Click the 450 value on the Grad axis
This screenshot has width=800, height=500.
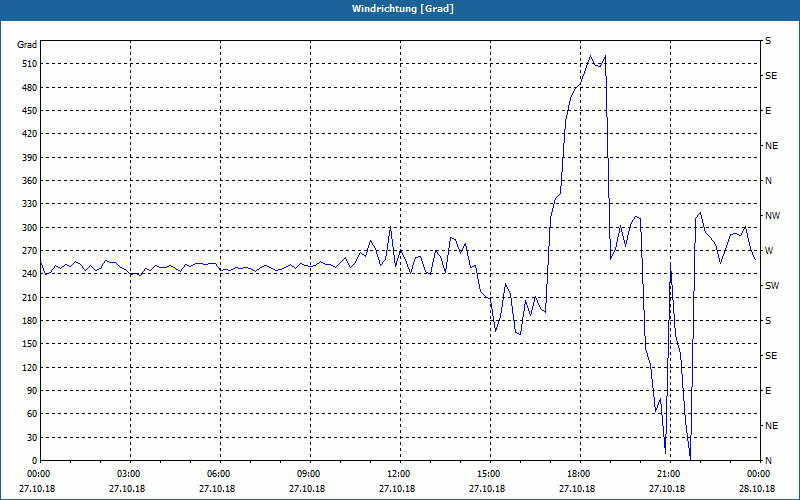pyautogui.click(x=30, y=111)
